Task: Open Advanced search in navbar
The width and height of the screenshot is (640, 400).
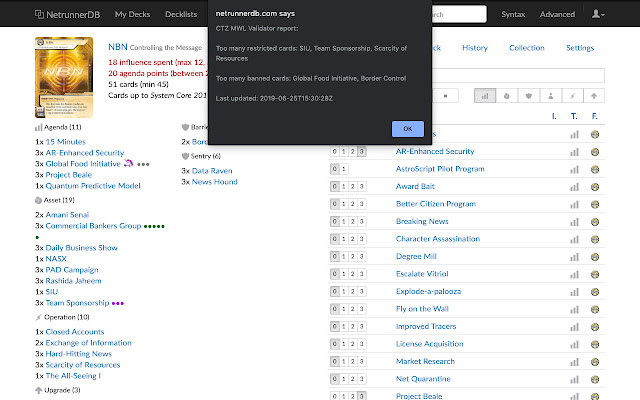Action: tap(557, 14)
